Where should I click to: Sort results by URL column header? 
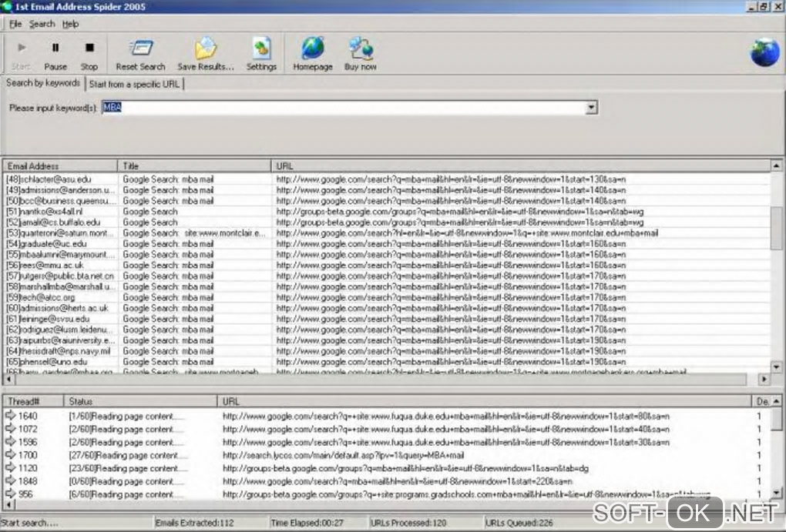(521, 166)
